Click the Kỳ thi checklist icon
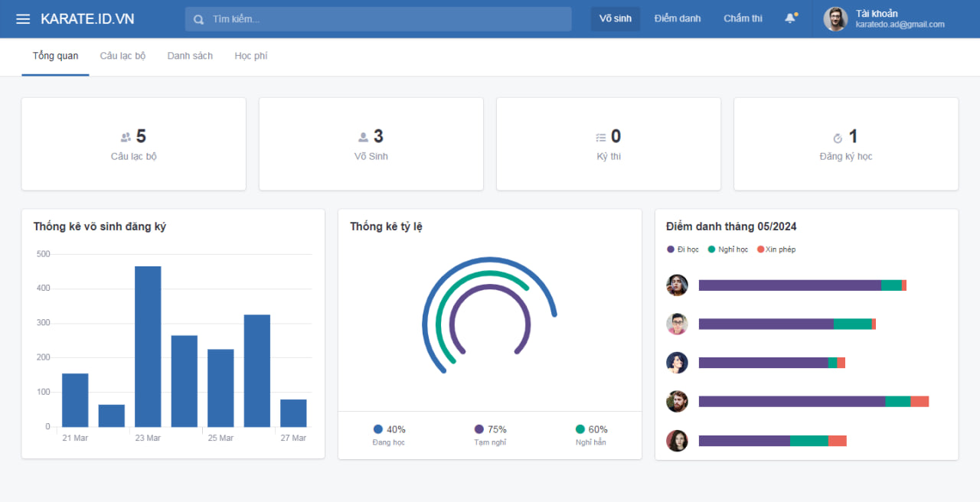Viewport: 980px width, 502px height. 601,138
